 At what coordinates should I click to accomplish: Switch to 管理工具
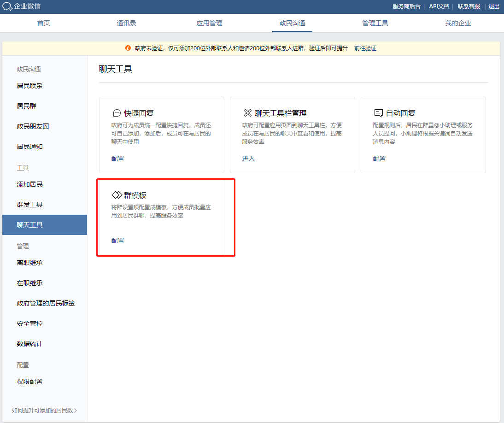click(375, 22)
